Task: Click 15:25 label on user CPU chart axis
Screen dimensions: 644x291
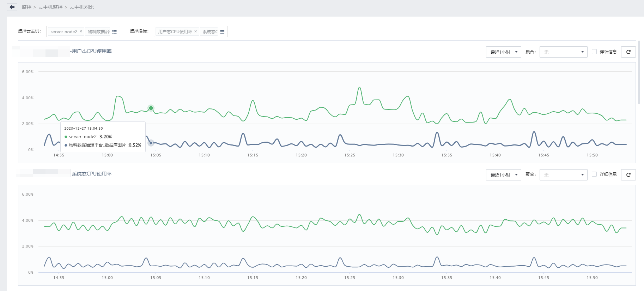Action: tap(350, 155)
